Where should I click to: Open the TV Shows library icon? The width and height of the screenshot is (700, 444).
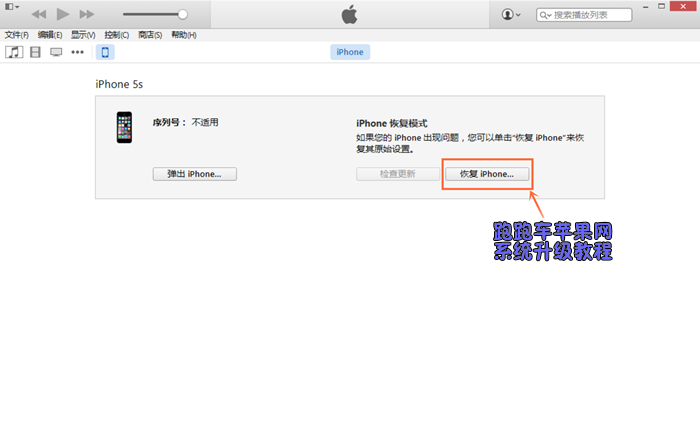click(x=56, y=52)
